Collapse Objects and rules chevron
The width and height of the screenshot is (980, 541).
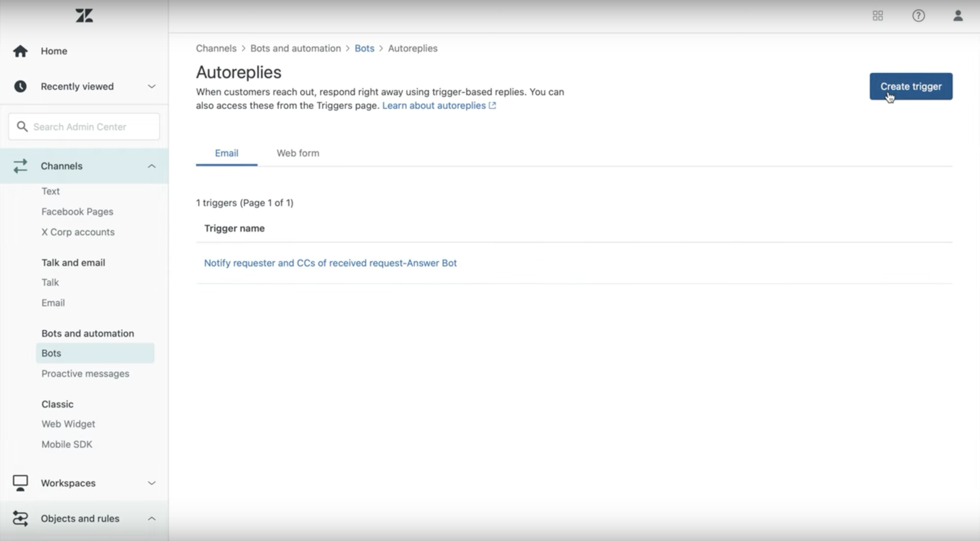(151, 518)
